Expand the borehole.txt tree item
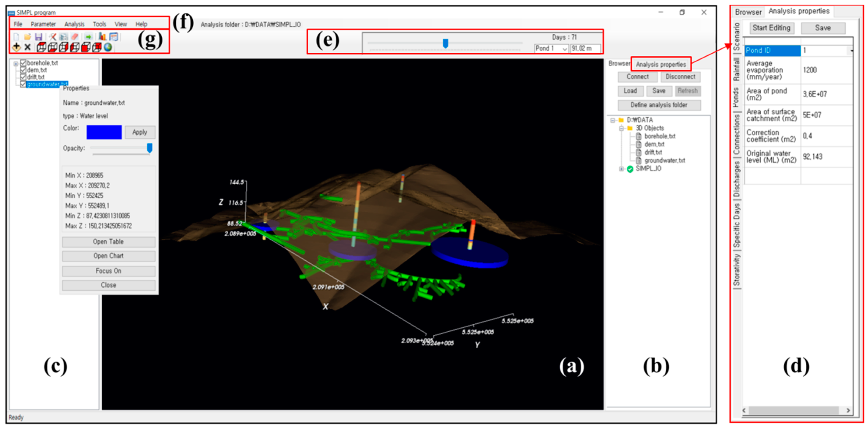The height and width of the screenshot is (428, 868). pyautogui.click(x=16, y=63)
